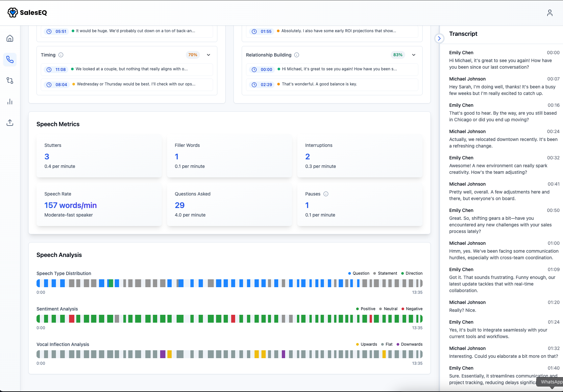Open the transcript line at 01:24

coord(504,329)
